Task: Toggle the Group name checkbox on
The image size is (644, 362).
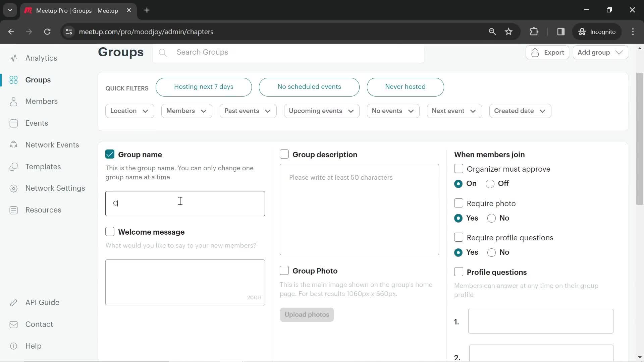Action: click(110, 154)
